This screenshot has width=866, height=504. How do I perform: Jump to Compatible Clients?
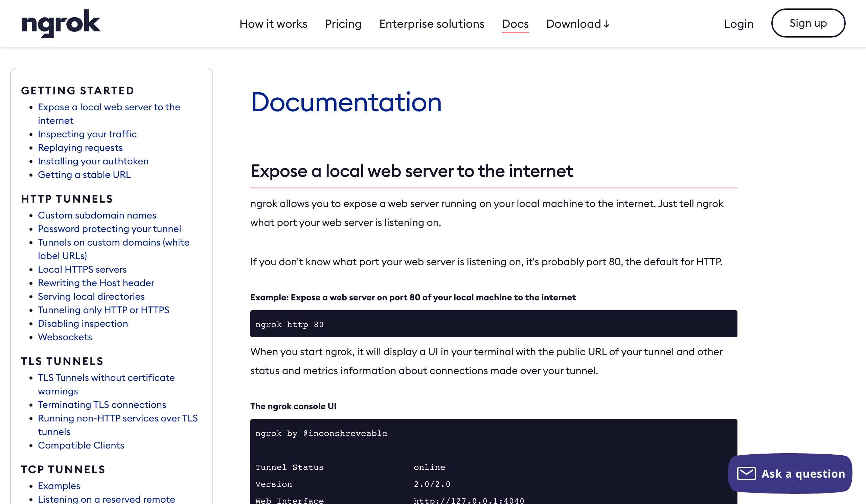[81, 445]
